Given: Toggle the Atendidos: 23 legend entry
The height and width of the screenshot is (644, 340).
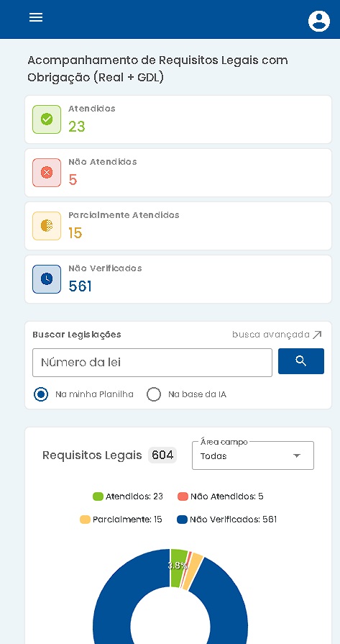Looking at the screenshot, I should 128,496.
